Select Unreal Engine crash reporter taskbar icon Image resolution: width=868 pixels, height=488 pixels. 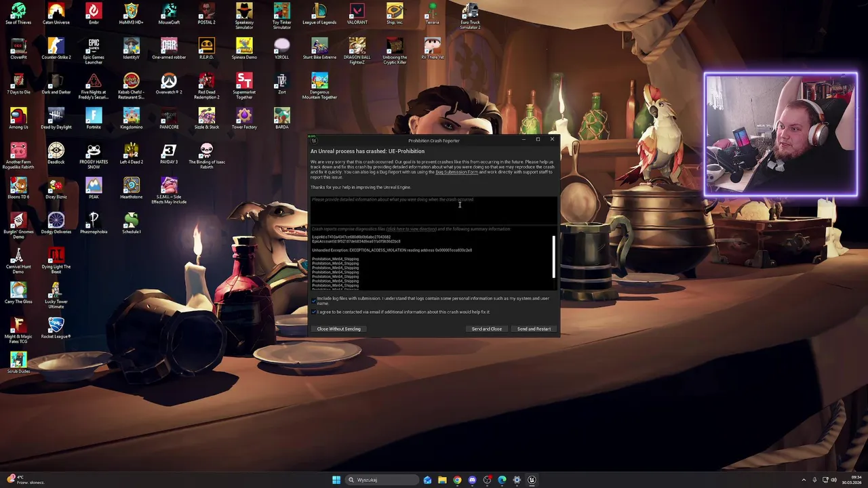point(532,480)
